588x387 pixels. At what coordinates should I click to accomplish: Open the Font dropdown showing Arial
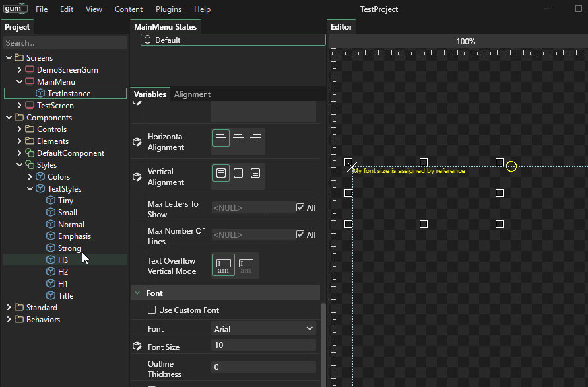(x=263, y=329)
